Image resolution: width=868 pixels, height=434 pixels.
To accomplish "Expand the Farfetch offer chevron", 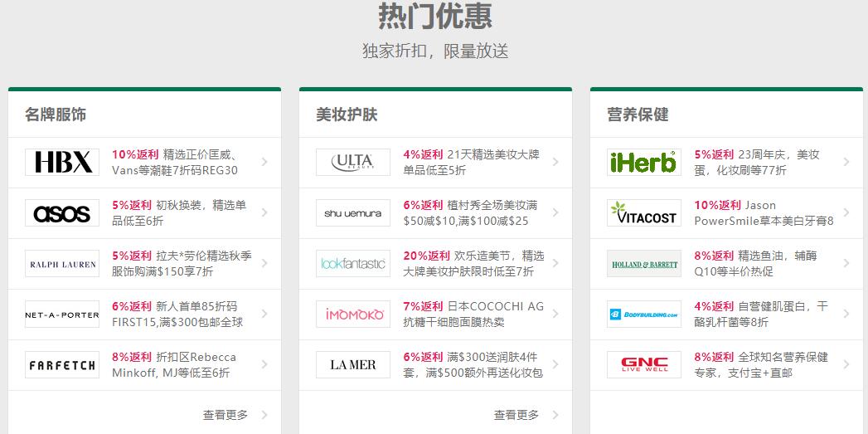I will tap(264, 364).
